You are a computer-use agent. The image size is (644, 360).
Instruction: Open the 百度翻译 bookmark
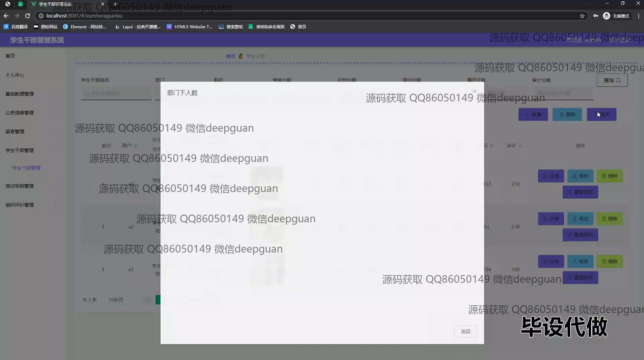click(16, 27)
